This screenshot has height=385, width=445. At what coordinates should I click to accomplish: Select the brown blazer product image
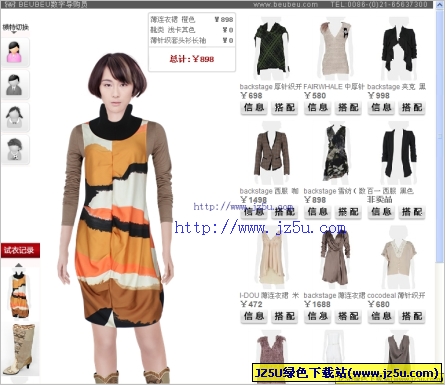click(x=272, y=154)
